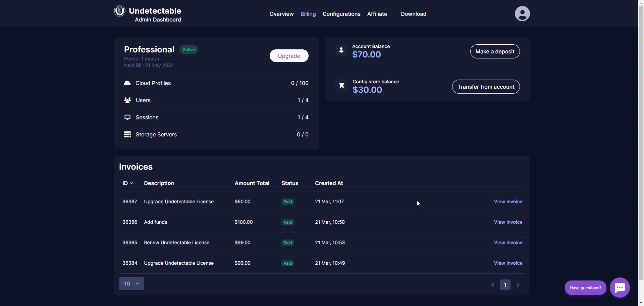Click the Users group icon
The width and height of the screenshot is (644, 306).
click(127, 100)
